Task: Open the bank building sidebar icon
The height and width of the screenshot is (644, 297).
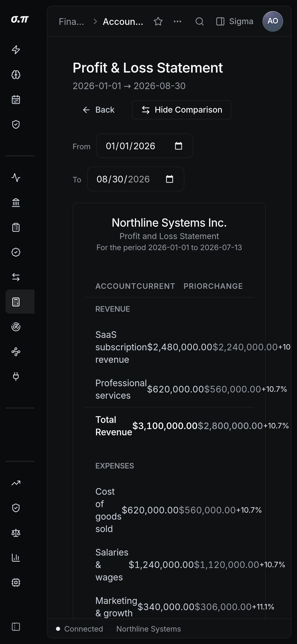Action: tap(16, 202)
